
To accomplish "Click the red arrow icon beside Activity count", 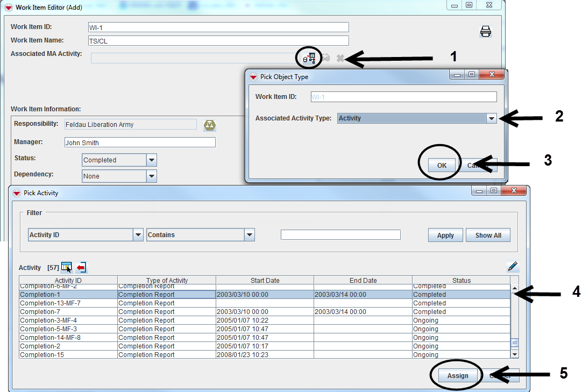I will click(x=81, y=267).
